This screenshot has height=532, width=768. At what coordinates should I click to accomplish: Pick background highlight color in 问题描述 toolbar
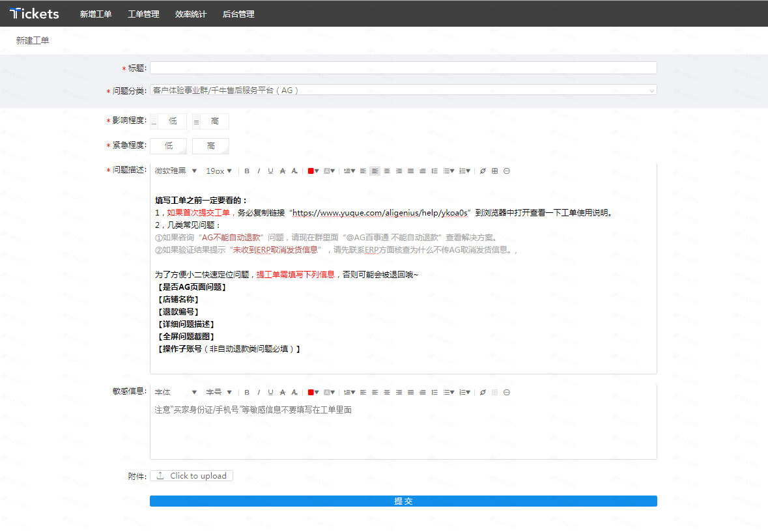click(x=329, y=171)
